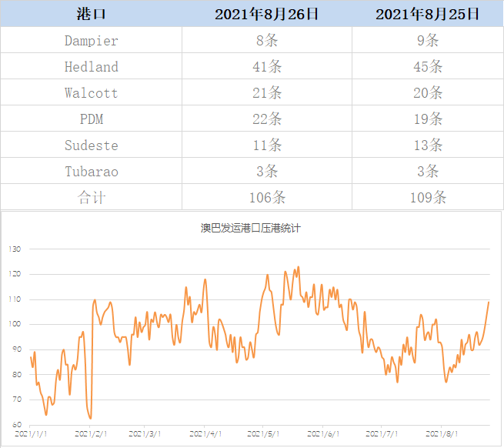Image resolution: width=504 pixels, height=448 pixels.
Task: Select the Dampier 9条 value
Action: (x=428, y=41)
